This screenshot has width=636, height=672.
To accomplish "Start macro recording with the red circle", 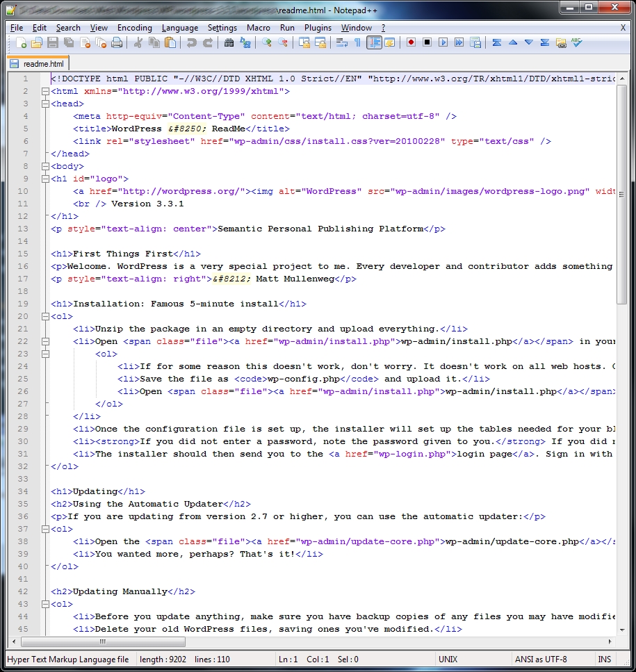I will (x=411, y=42).
